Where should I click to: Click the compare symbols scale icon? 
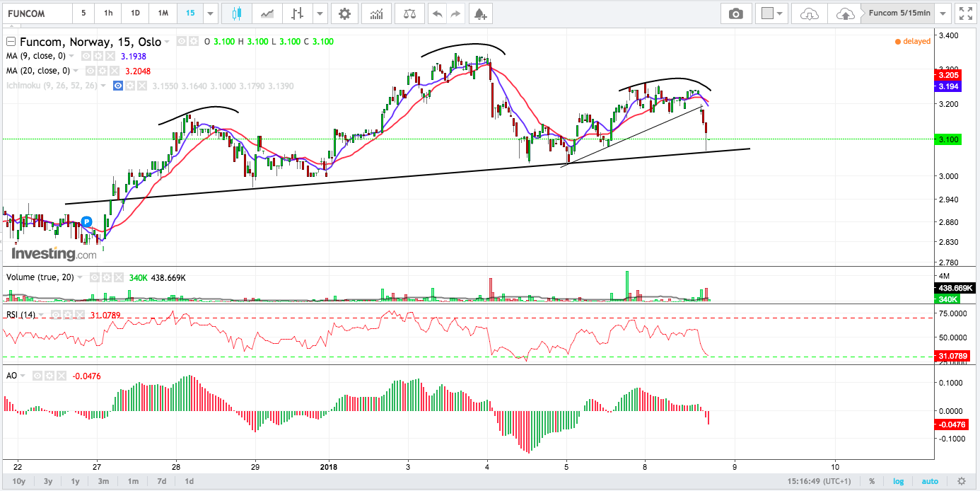409,13
